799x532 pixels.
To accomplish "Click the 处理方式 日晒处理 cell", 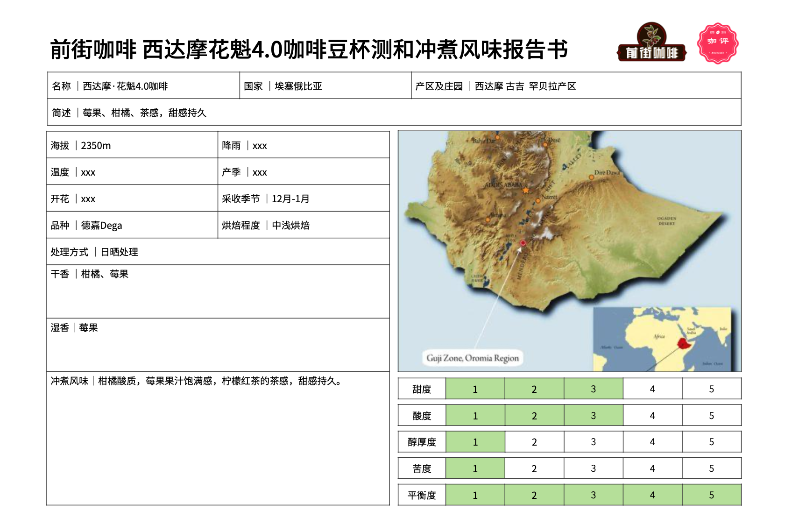I will click(218, 252).
